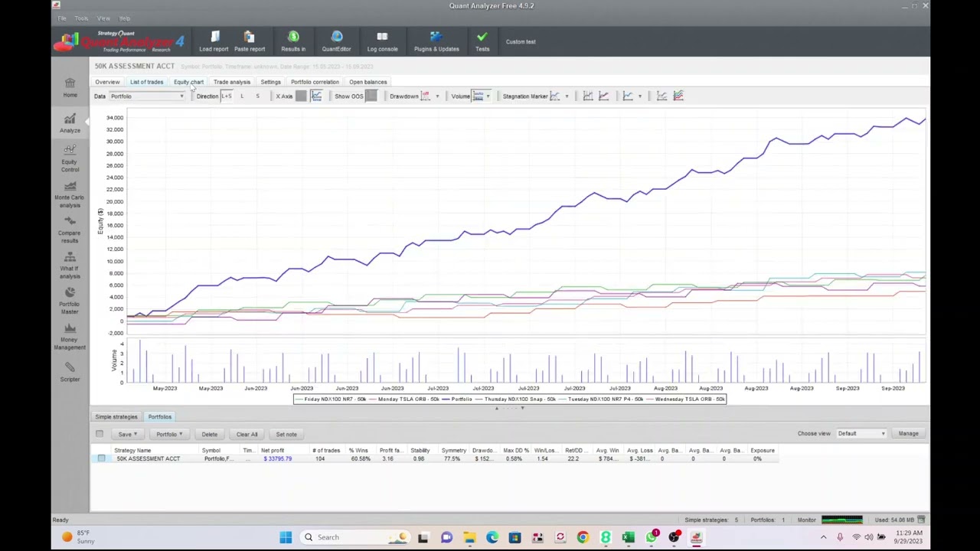980x551 pixels.
Task: Click the Tests checkmark icon
Action: pyautogui.click(x=482, y=37)
